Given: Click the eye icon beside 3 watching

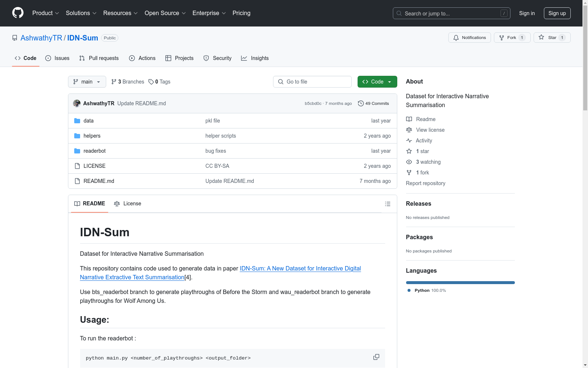Looking at the screenshot, I should (x=409, y=162).
